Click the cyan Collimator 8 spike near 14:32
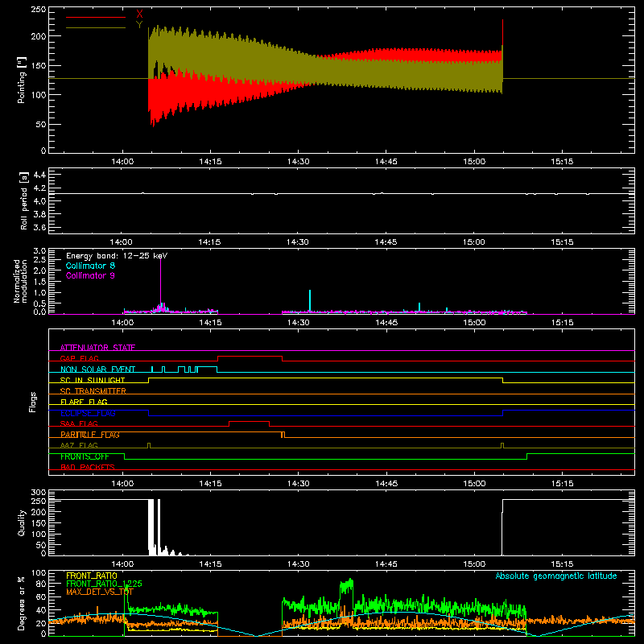644x644 pixels. click(x=310, y=300)
